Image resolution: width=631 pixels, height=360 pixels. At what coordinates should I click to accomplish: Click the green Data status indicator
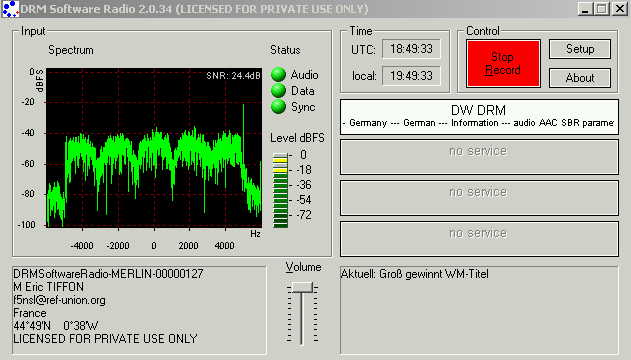point(278,91)
